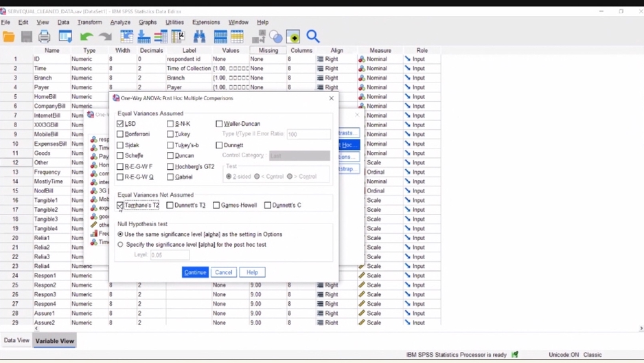
Task: Click the Missing column header
Action: click(268, 50)
